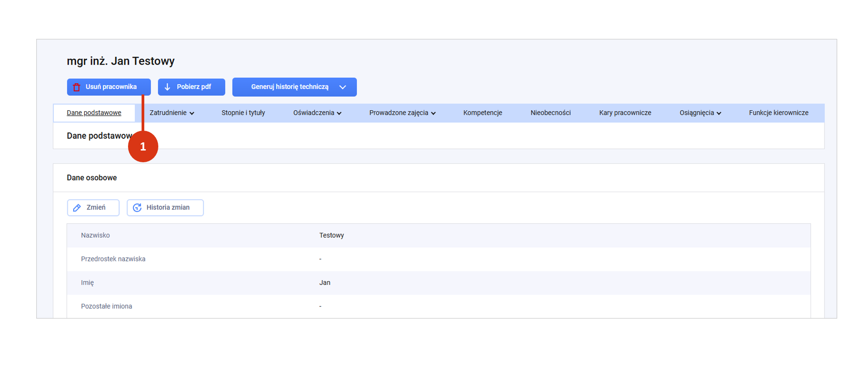
Task: Click the trash icon on Usuń pracownika
Action: 77,87
